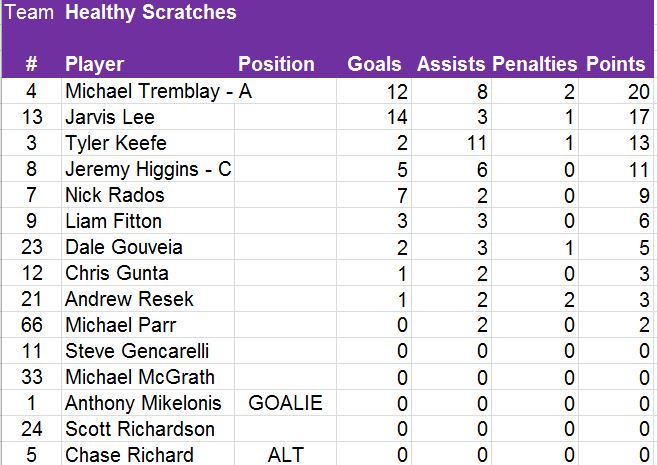Select the Player column header
The height and width of the screenshot is (465, 657).
tap(94, 64)
